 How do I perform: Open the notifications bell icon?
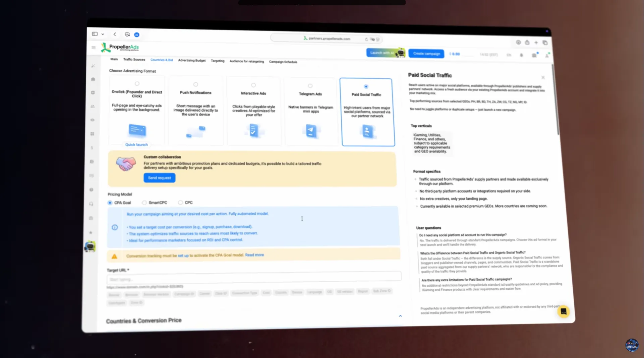pos(521,55)
